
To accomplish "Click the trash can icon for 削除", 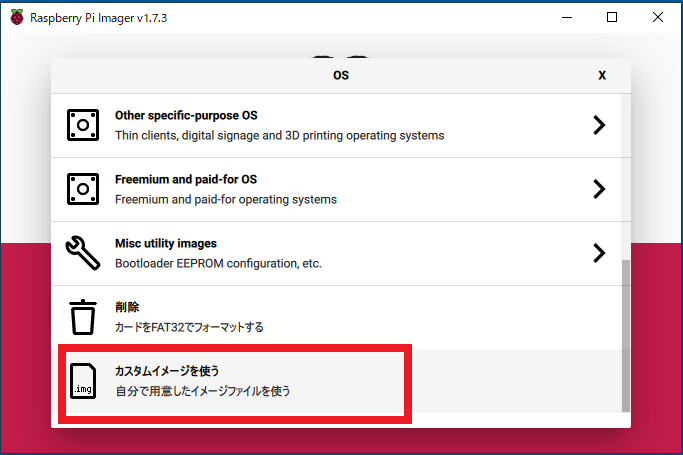I will 83,317.
